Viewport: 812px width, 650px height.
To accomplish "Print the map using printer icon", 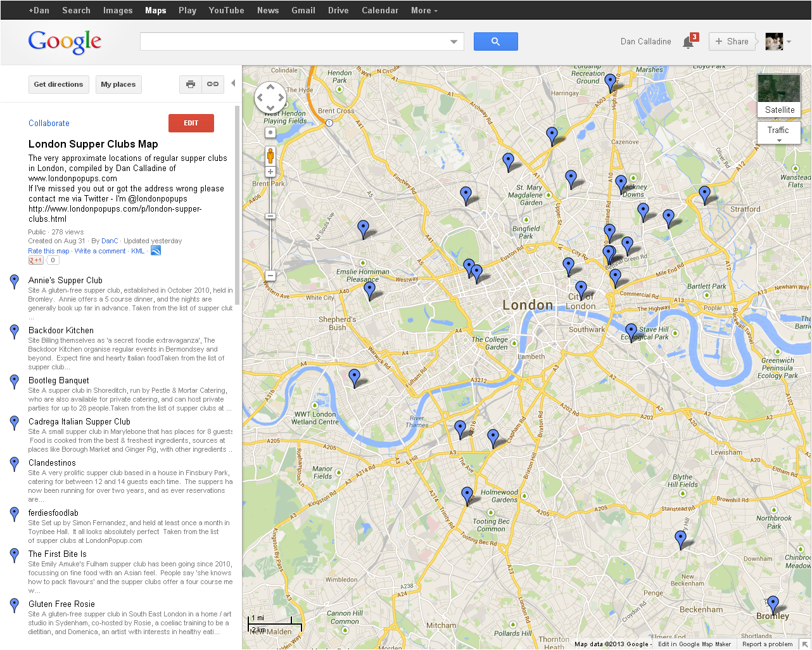I will click(x=191, y=84).
